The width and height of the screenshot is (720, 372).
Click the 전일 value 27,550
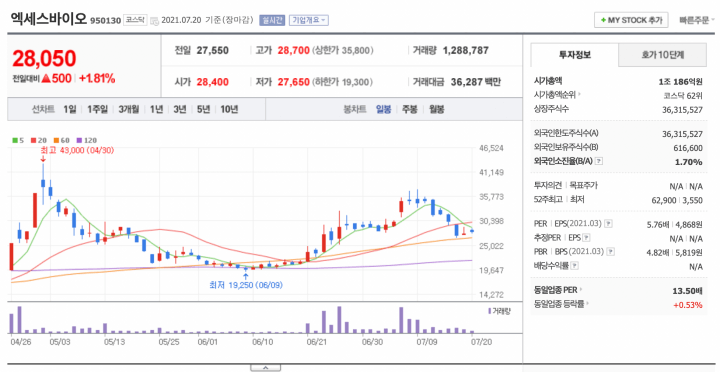[x=213, y=51]
